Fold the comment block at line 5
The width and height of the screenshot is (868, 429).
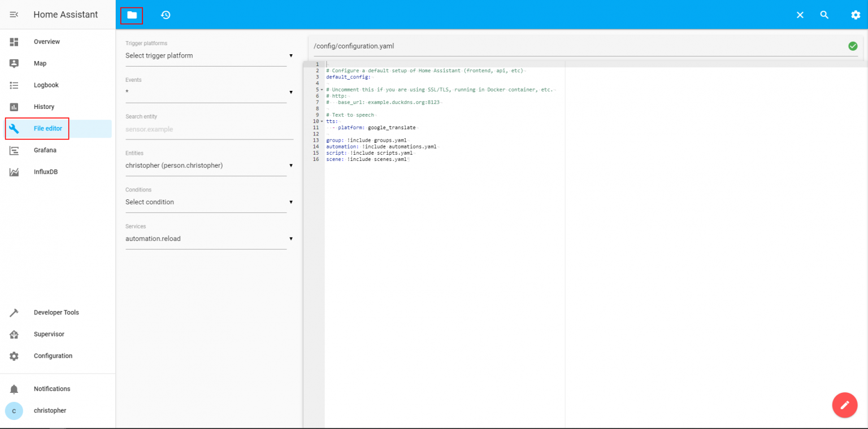click(x=321, y=89)
